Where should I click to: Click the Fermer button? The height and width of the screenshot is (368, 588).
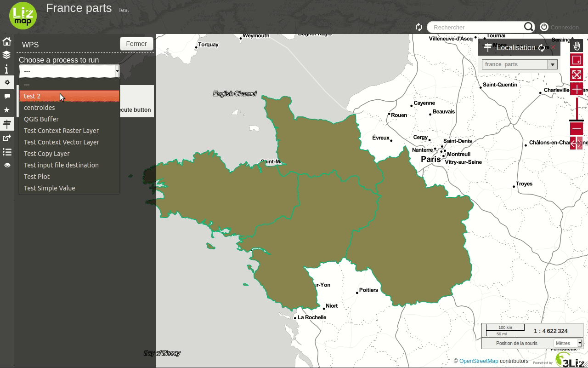[x=136, y=44]
